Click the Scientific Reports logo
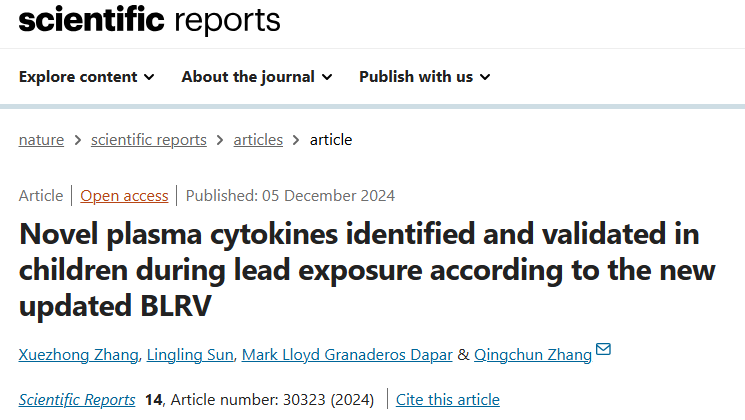This screenshot has height=420, width=745. click(x=150, y=19)
